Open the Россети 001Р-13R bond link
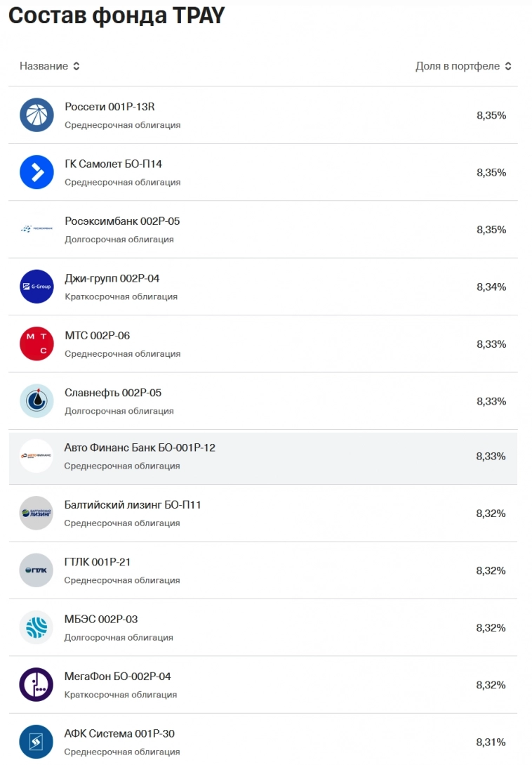The image size is (532, 765). (109, 107)
